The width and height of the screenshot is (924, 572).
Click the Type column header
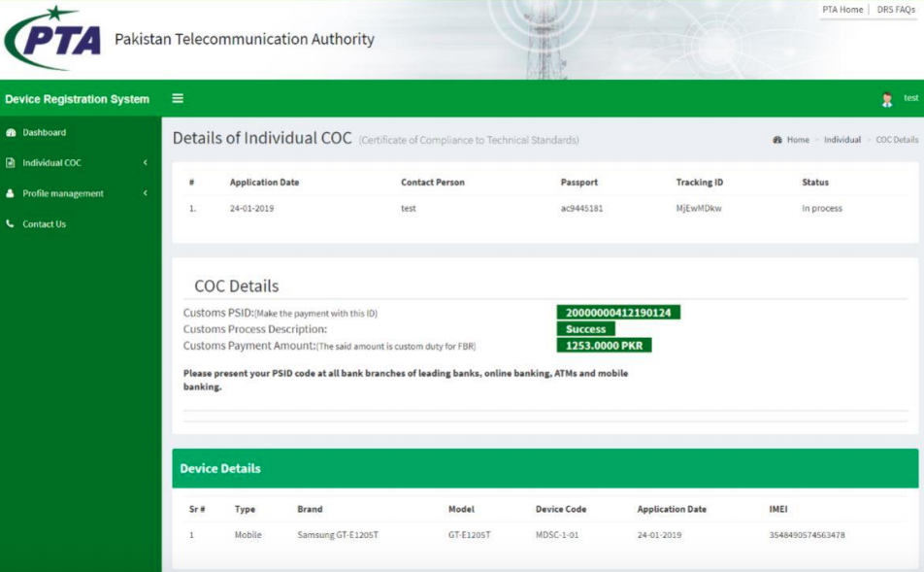[x=246, y=509]
